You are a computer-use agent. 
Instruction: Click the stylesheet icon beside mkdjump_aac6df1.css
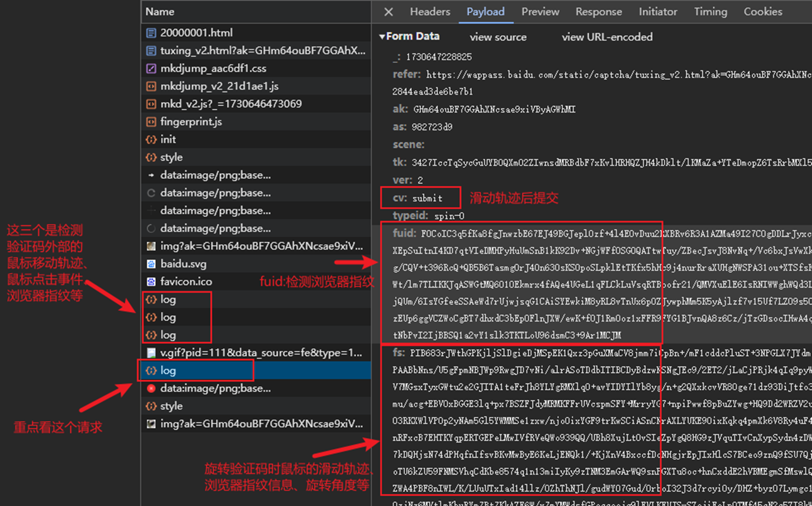[151, 69]
